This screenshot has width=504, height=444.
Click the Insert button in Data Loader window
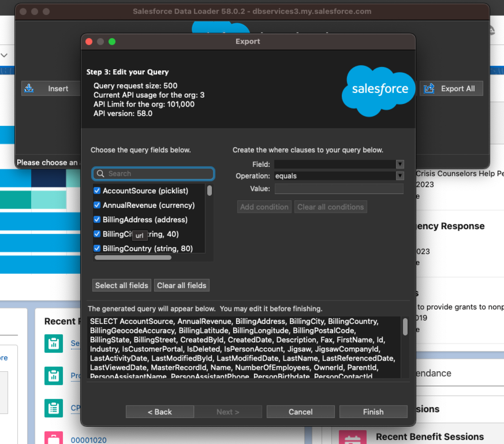coord(51,89)
